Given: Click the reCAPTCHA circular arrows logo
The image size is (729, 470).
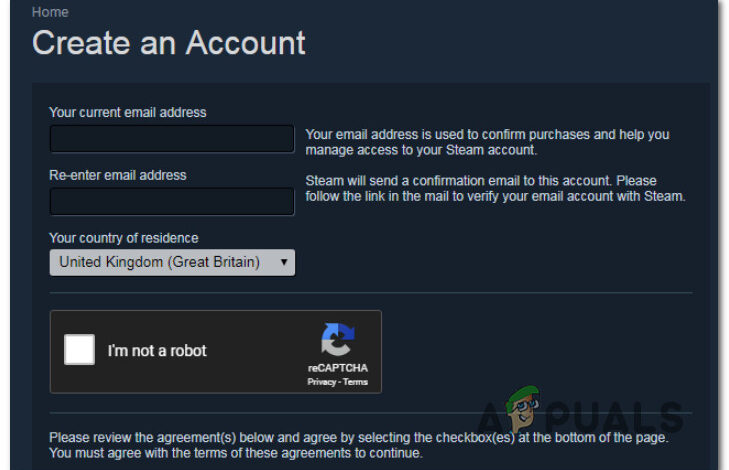Looking at the screenshot, I should [337, 341].
